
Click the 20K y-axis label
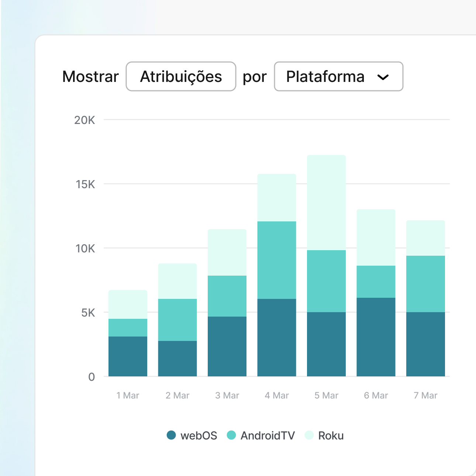click(x=84, y=120)
